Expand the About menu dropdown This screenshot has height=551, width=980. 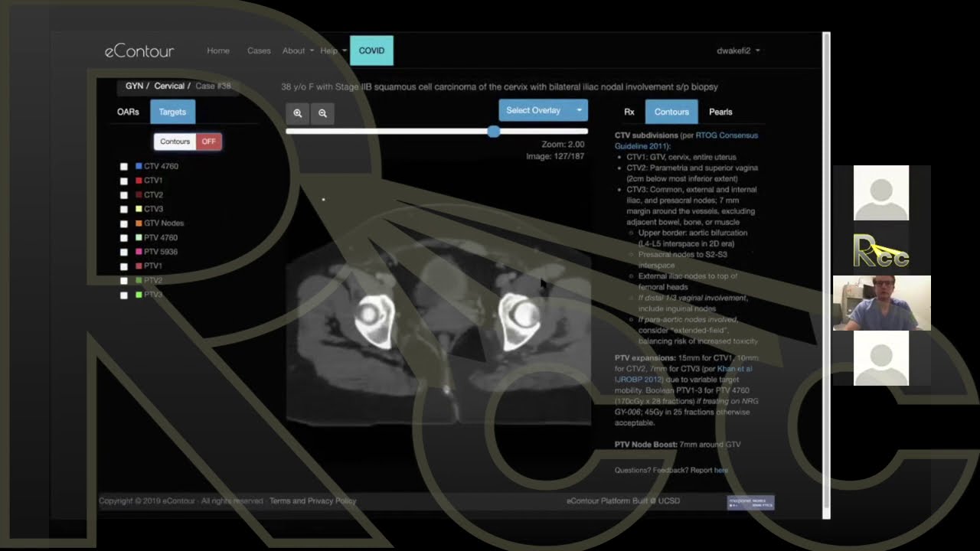[298, 51]
